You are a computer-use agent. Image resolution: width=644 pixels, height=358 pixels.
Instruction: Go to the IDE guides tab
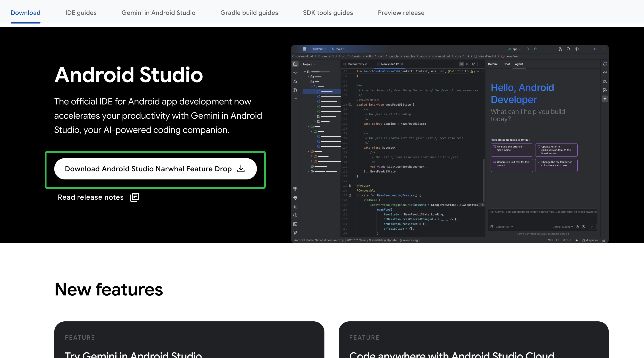[x=81, y=13]
